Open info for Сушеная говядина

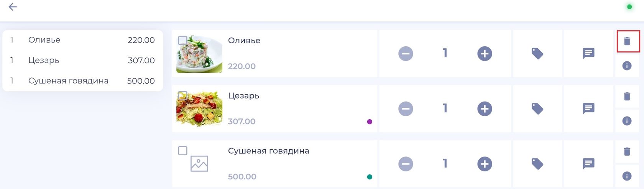point(627,176)
